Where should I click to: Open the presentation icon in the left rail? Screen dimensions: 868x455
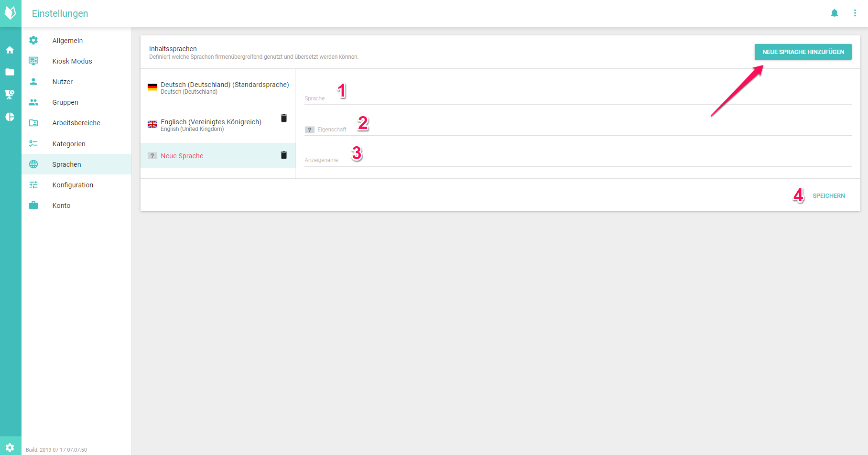[10, 95]
